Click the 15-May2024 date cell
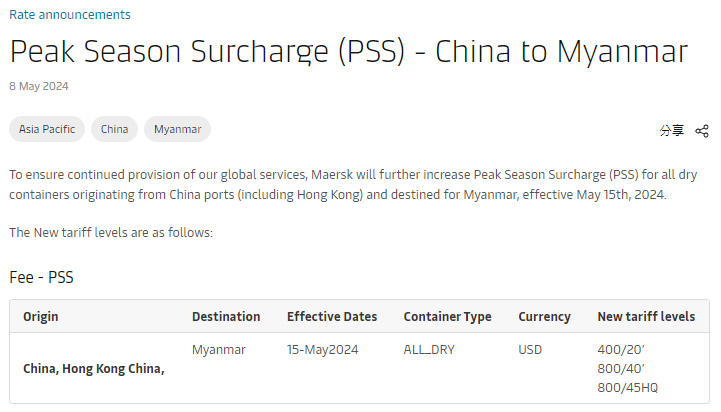The image size is (721, 412). coord(323,350)
